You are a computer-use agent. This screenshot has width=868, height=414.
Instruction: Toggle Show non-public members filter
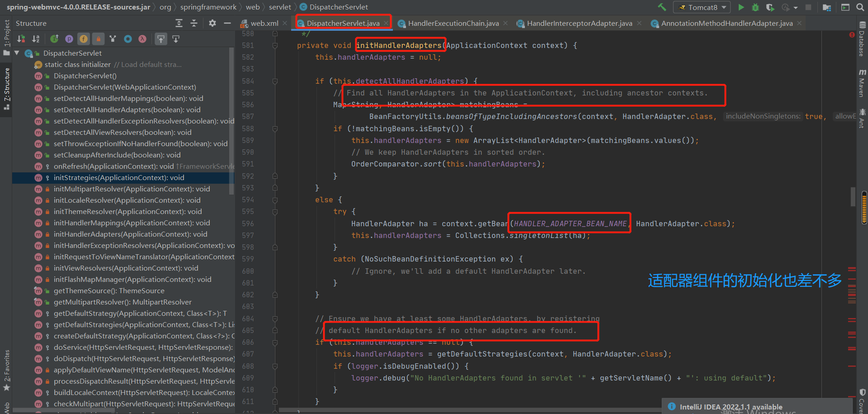(x=98, y=39)
